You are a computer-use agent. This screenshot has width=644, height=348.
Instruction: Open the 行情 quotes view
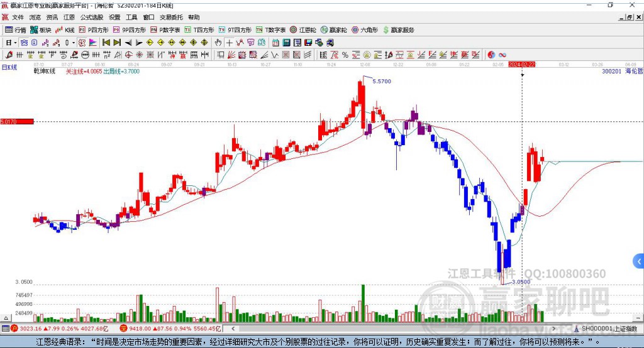click(x=16, y=30)
